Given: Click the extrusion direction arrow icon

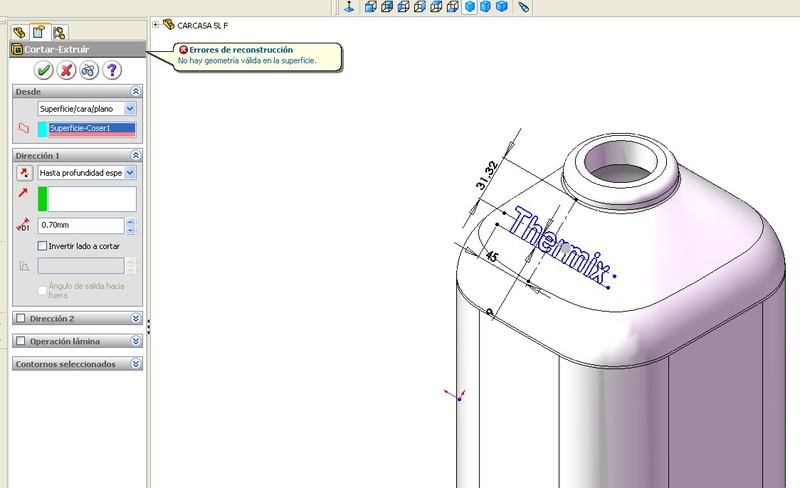Looking at the screenshot, I should click(23, 193).
